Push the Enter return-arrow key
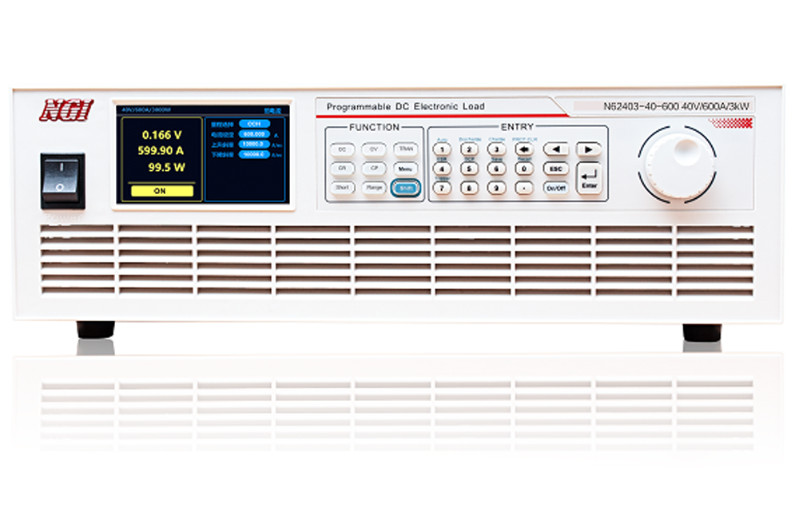Viewport: 799px width, 532px height. [589, 178]
